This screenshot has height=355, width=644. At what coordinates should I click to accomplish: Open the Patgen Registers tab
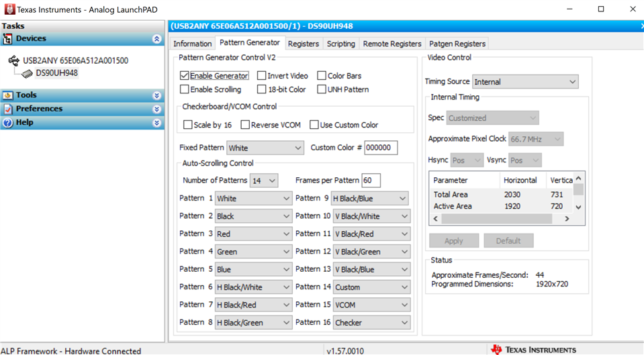click(x=457, y=44)
